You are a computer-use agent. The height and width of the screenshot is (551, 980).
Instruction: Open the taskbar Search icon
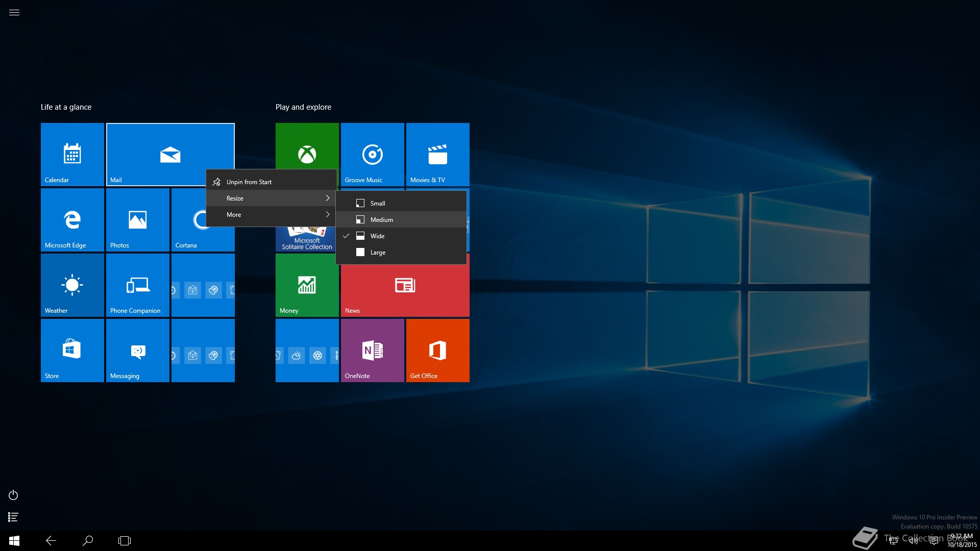point(88,541)
